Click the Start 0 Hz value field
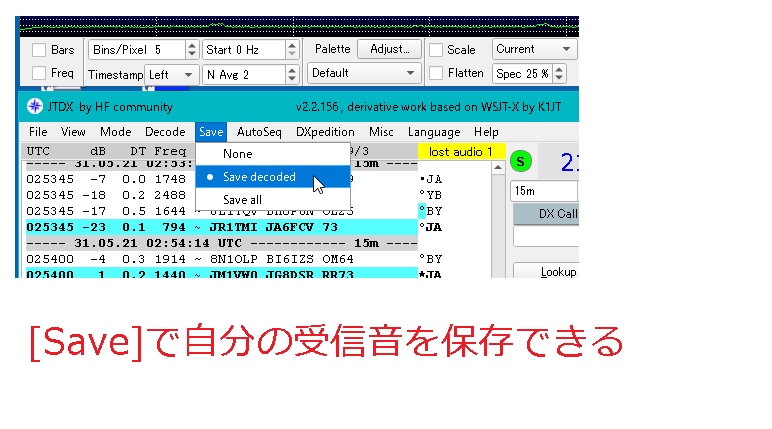Image resolution: width=772 pixels, height=429 pixels. click(x=244, y=50)
